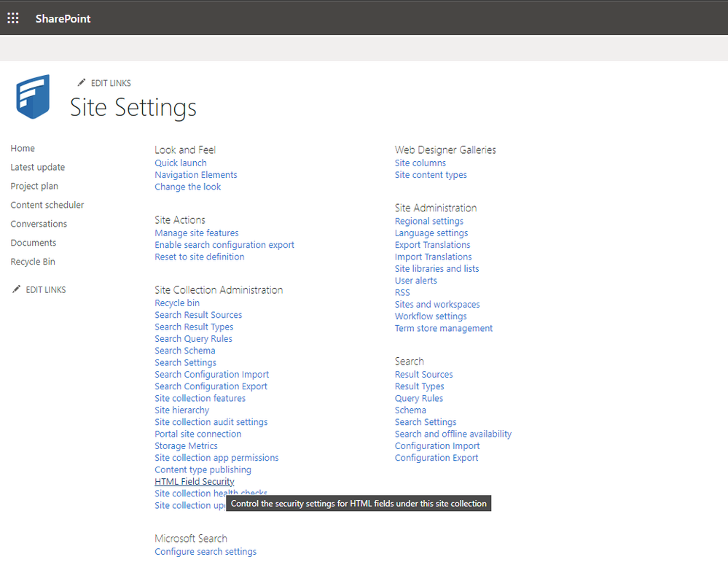Open Language settings link

coord(431,233)
